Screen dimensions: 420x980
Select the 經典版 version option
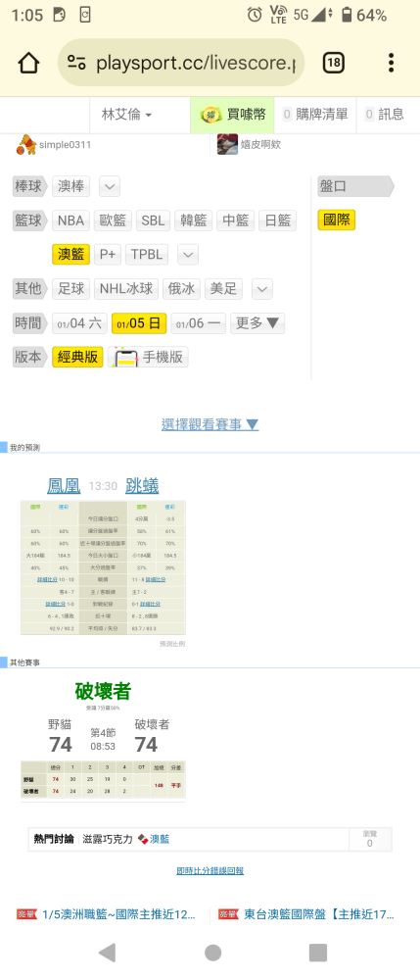(77, 357)
